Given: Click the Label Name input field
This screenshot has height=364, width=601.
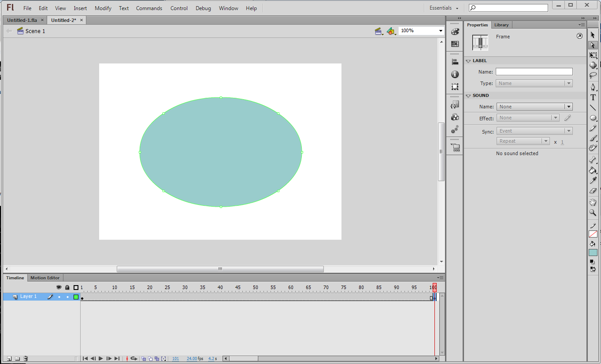Looking at the screenshot, I should [x=534, y=72].
